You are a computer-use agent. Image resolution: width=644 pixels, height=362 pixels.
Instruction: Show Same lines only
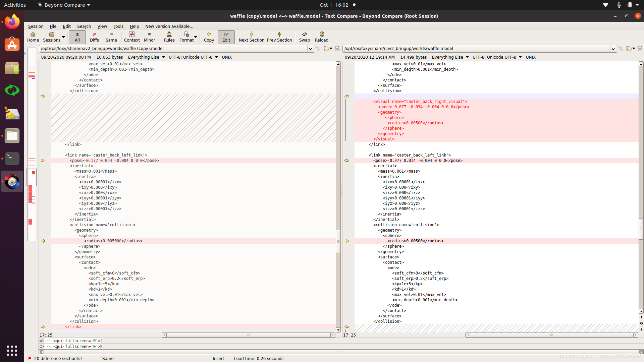coord(111,37)
